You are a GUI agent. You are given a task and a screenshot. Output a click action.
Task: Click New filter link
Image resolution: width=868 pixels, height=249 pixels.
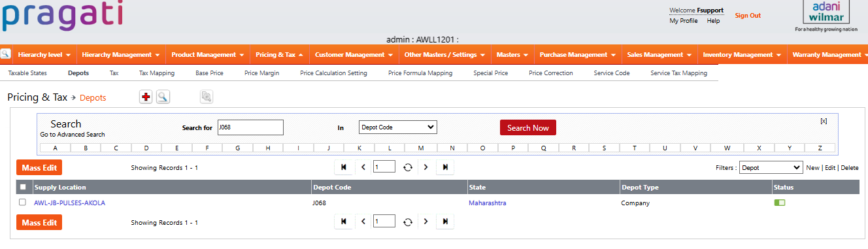[x=812, y=168]
